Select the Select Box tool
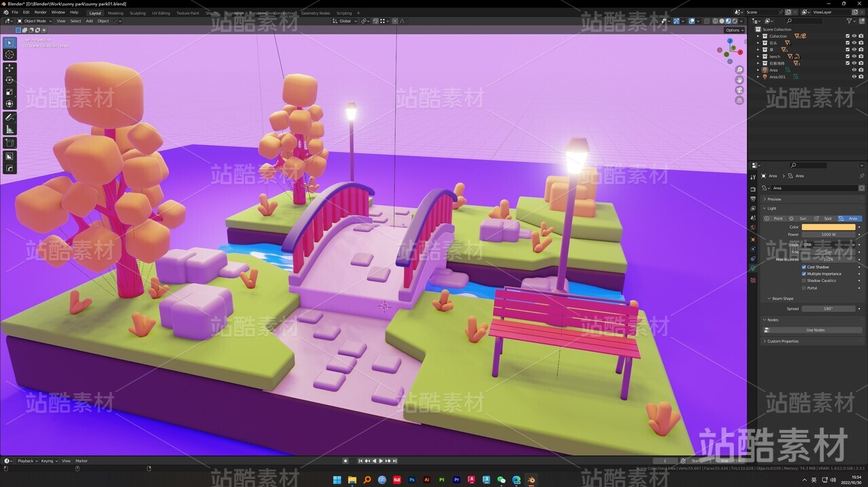Screen dimensions: 868x487 pyautogui.click(x=10, y=43)
